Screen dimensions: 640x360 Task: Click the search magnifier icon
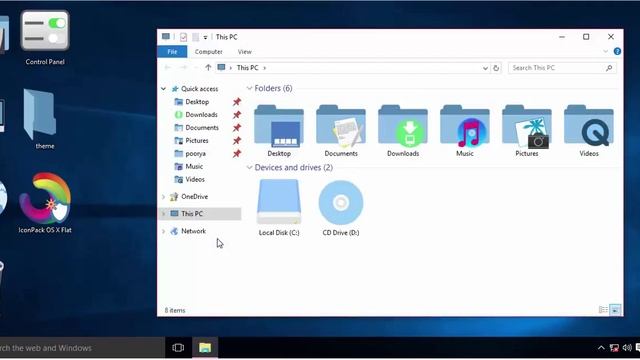[x=609, y=68]
